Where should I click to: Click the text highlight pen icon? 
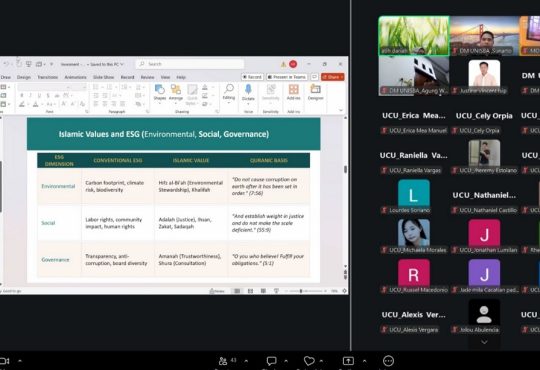coord(22,104)
